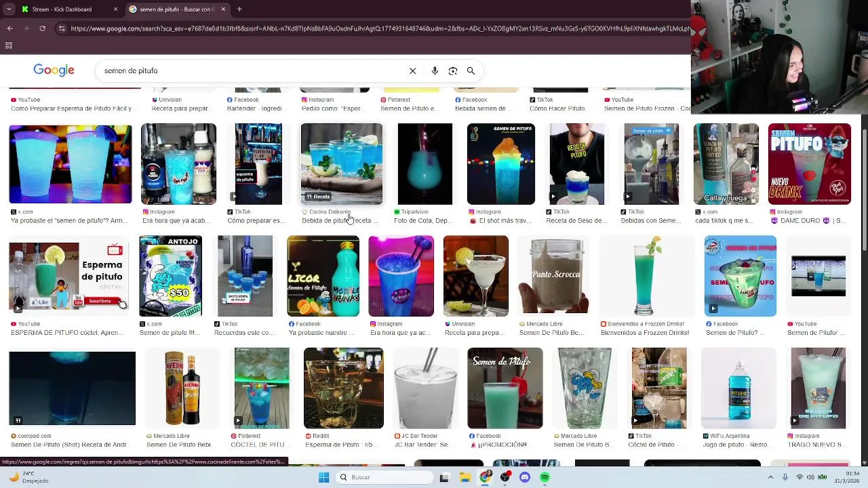Open Google Lens image search icon
Image resolution: width=868 pixels, height=488 pixels.
[453, 70]
